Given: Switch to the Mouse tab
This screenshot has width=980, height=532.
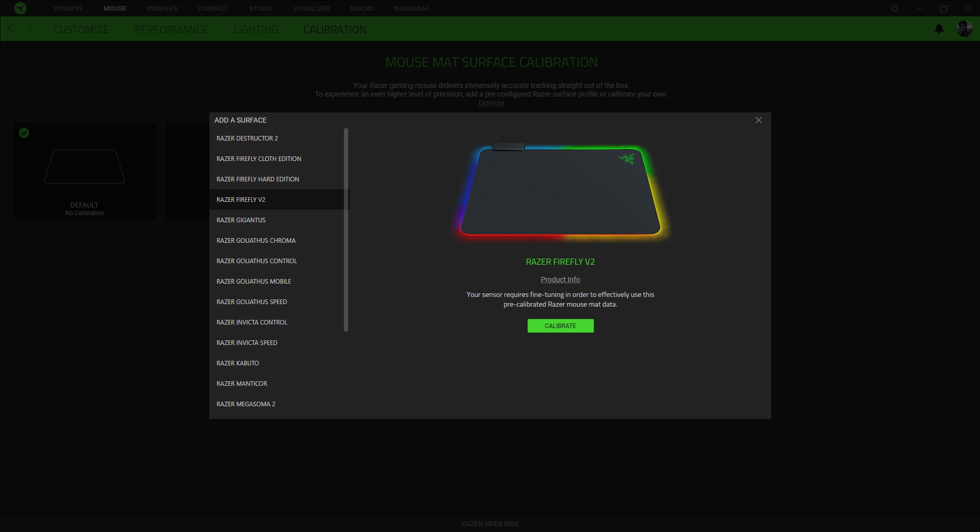Looking at the screenshot, I should pyautogui.click(x=115, y=9).
